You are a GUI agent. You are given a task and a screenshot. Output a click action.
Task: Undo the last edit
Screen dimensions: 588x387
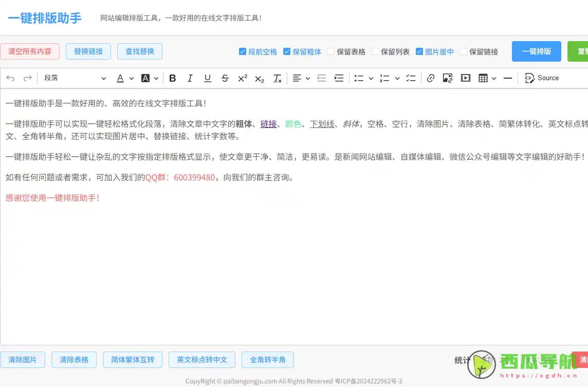[10, 78]
